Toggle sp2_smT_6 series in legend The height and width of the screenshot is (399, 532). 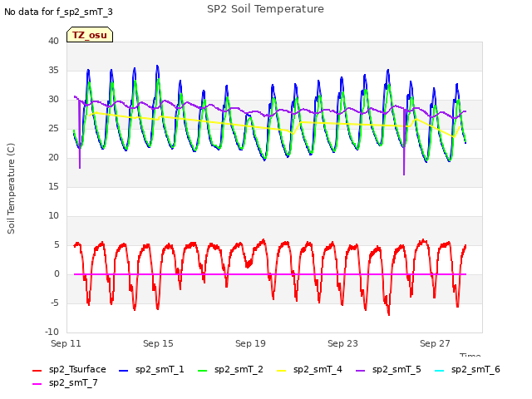pyautogui.click(x=467, y=369)
